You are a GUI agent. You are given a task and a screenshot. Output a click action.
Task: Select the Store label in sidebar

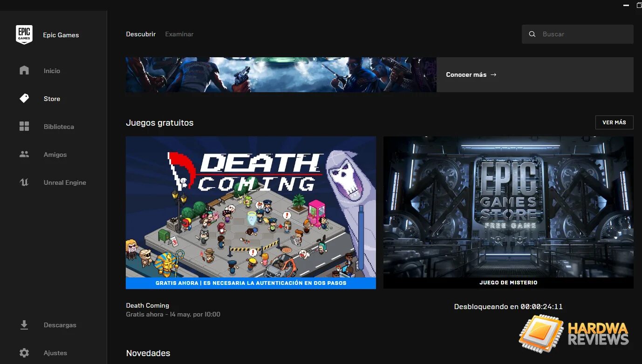tap(52, 99)
